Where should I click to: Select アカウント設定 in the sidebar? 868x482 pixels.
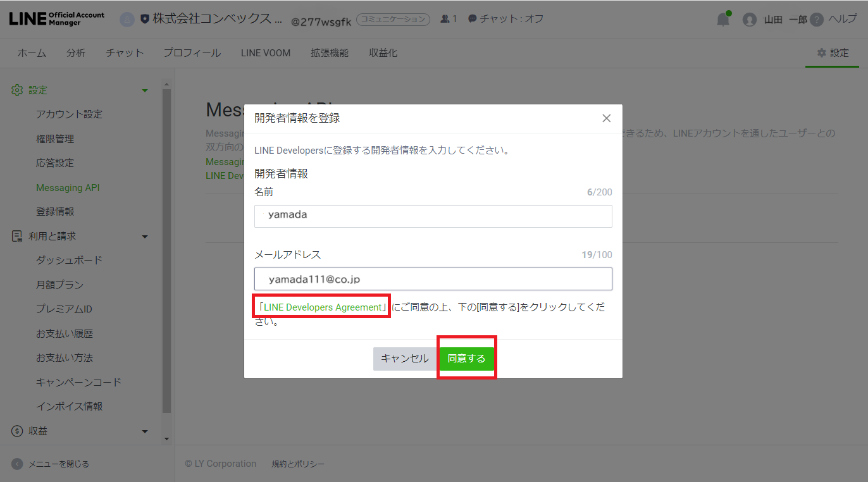tap(69, 114)
